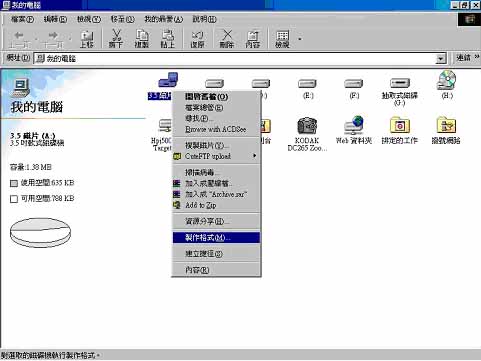Select the 抽取式磁碟 (G:) removable drive
481x361 pixels.
(399, 83)
